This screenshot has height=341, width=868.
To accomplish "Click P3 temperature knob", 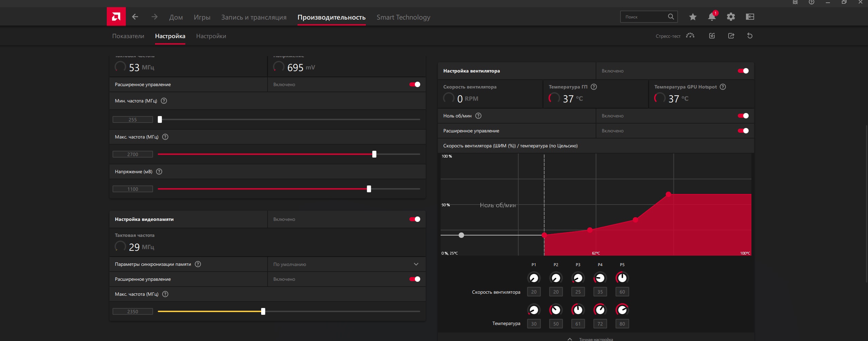I will (x=578, y=310).
